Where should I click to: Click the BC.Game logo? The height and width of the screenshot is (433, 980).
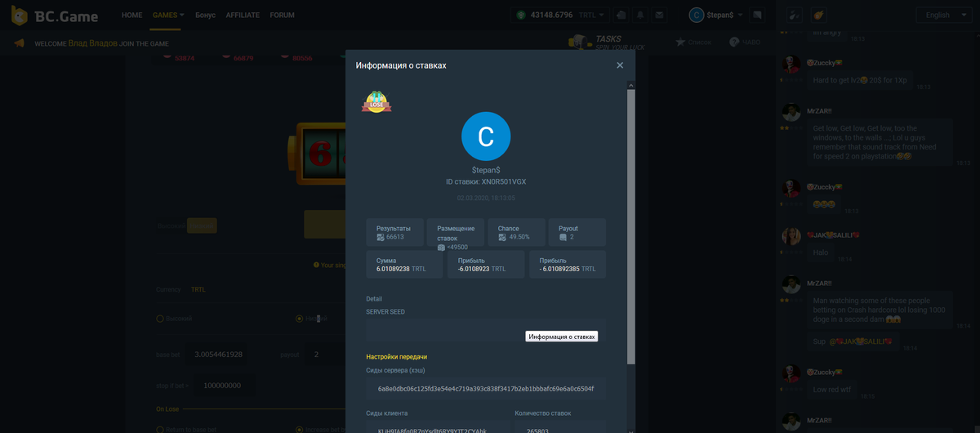(x=56, y=16)
